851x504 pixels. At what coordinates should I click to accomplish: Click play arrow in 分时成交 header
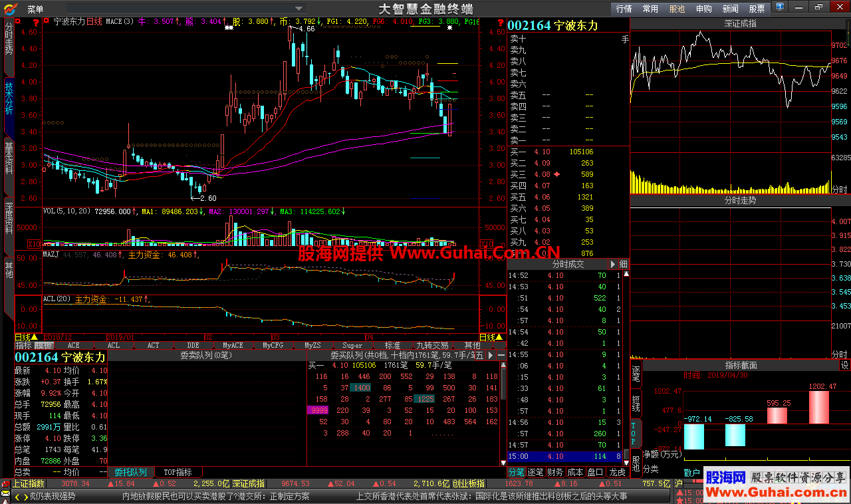click(x=613, y=264)
